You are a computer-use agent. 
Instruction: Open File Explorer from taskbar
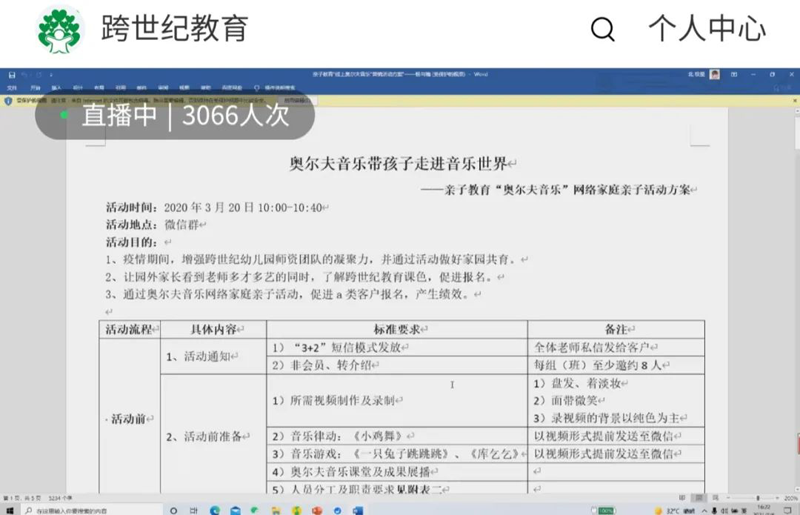point(276,510)
